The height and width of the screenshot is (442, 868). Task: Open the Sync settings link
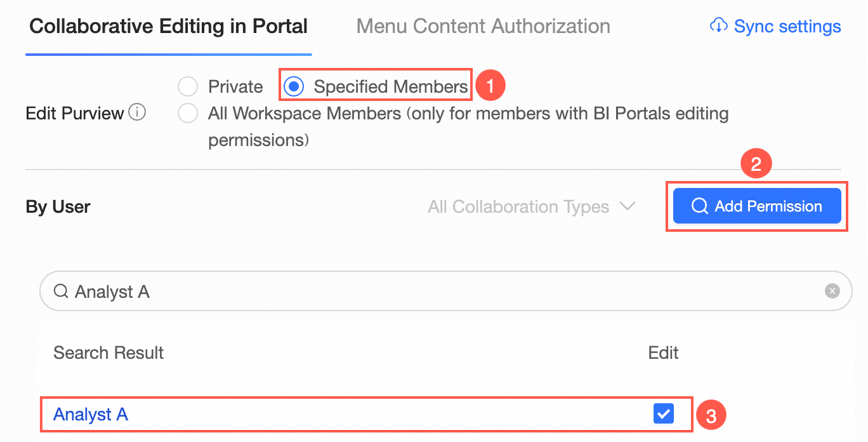[x=787, y=27]
